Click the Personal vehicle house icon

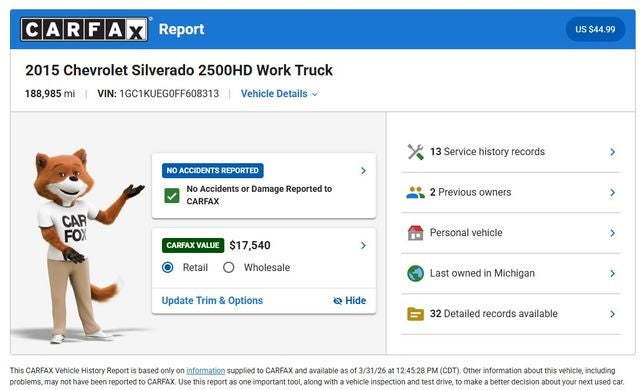tap(416, 233)
